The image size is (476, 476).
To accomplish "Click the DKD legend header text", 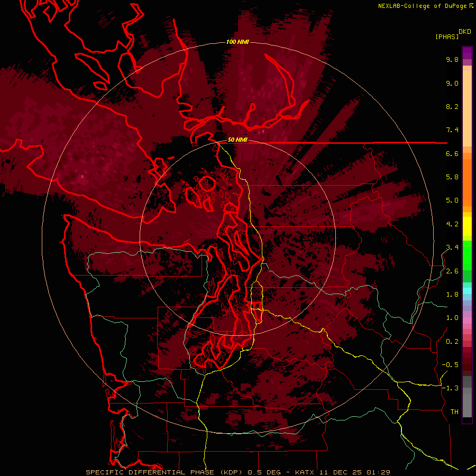I will pos(465,32).
